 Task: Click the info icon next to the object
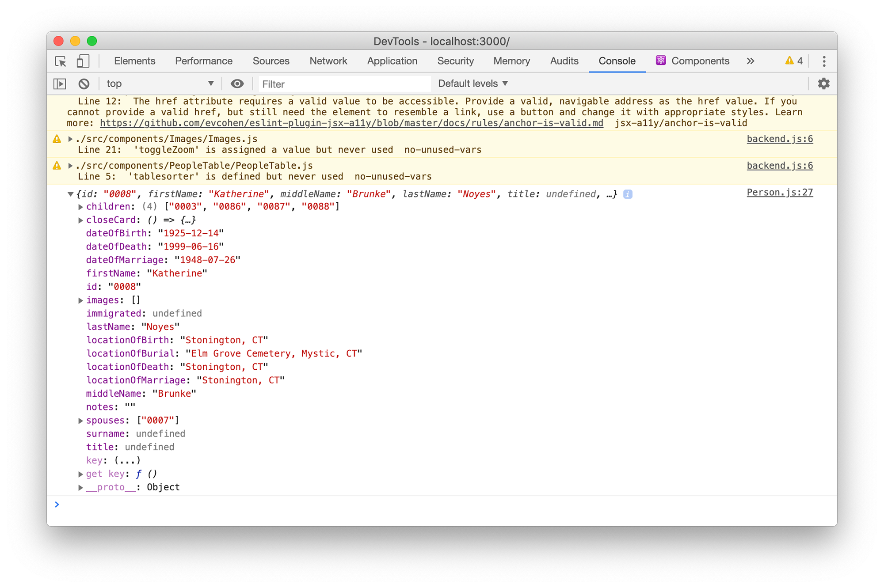(x=628, y=193)
